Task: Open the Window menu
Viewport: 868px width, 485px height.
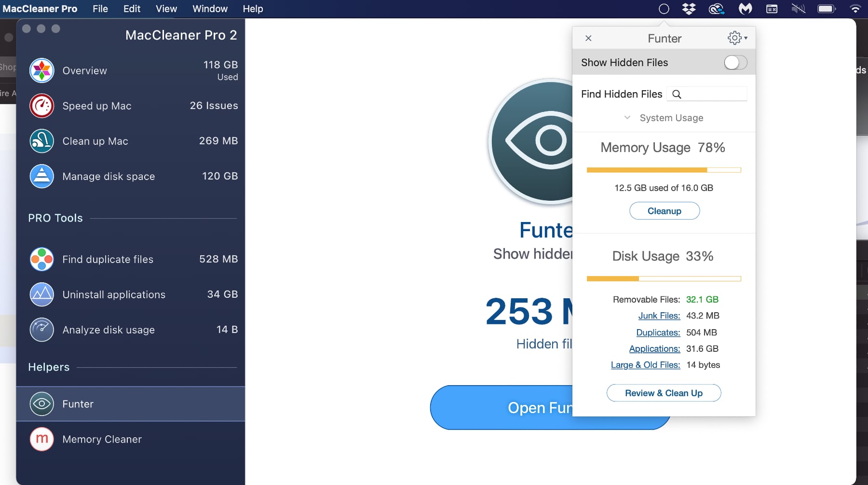Action: (x=209, y=9)
